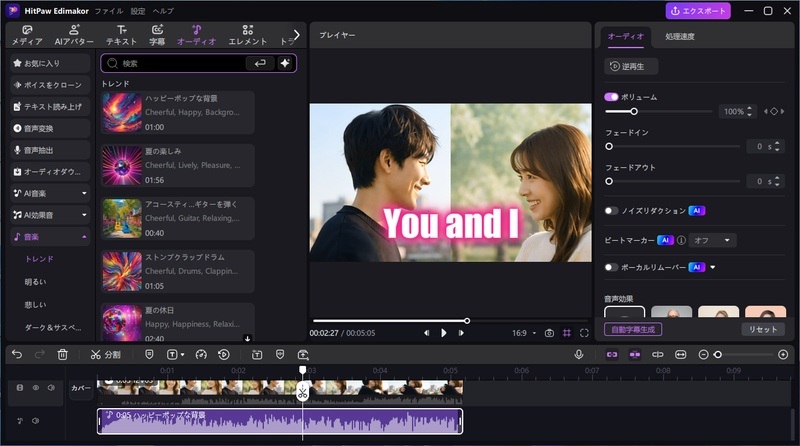Image resolution: width=800 pixels, height=446 pixels.
Task: Click the フェードアウト seconds stepper
Action: pos(777,181)
